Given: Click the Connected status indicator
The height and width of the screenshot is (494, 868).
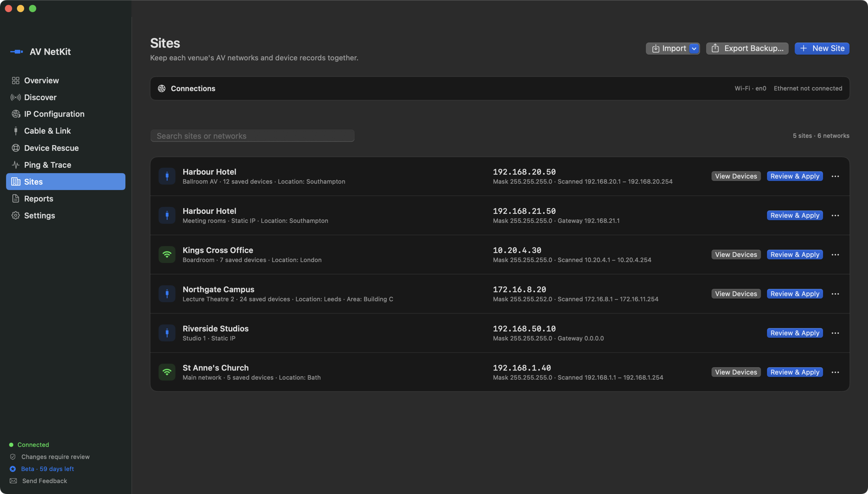Looking at the screenshot, I should coord(29,445).
